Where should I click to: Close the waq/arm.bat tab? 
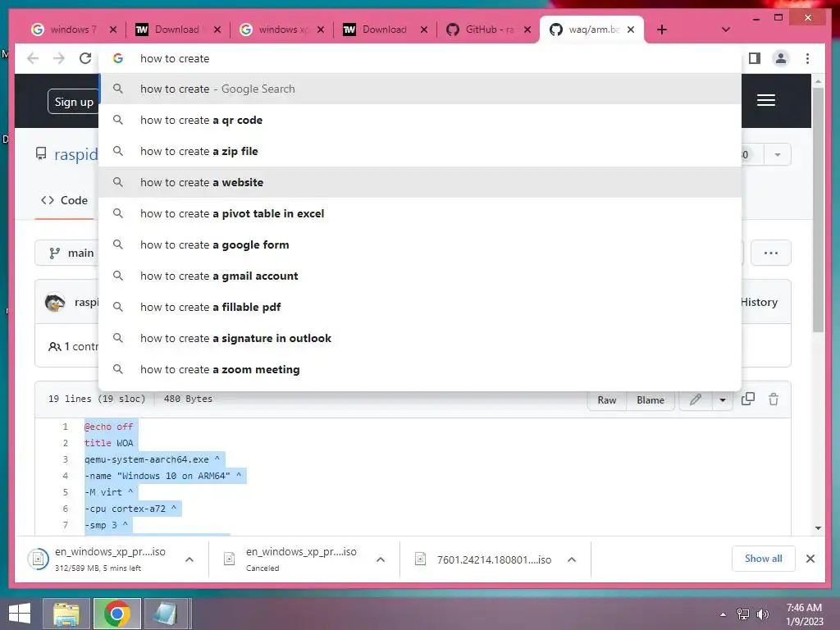tap(631, 30)
